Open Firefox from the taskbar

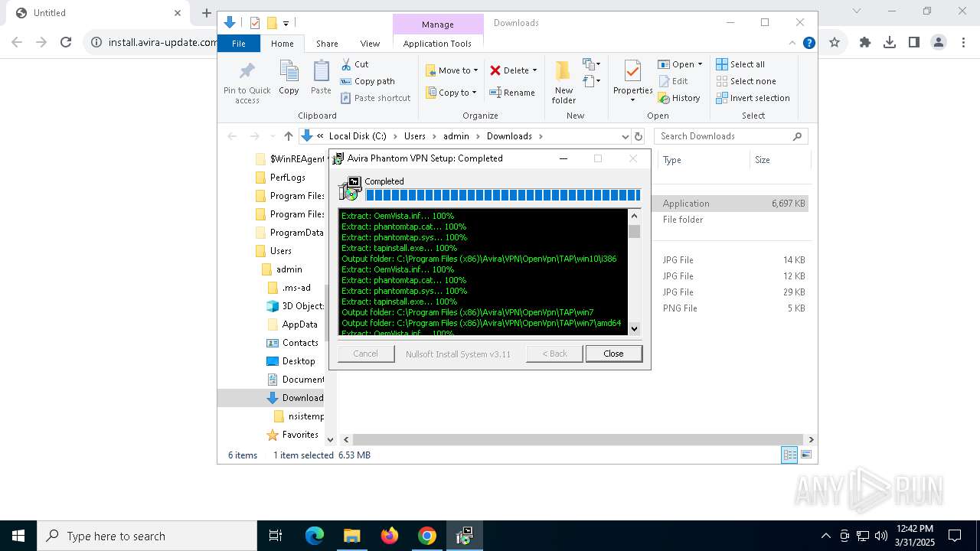pyautogui.click(x=390, y=536)
